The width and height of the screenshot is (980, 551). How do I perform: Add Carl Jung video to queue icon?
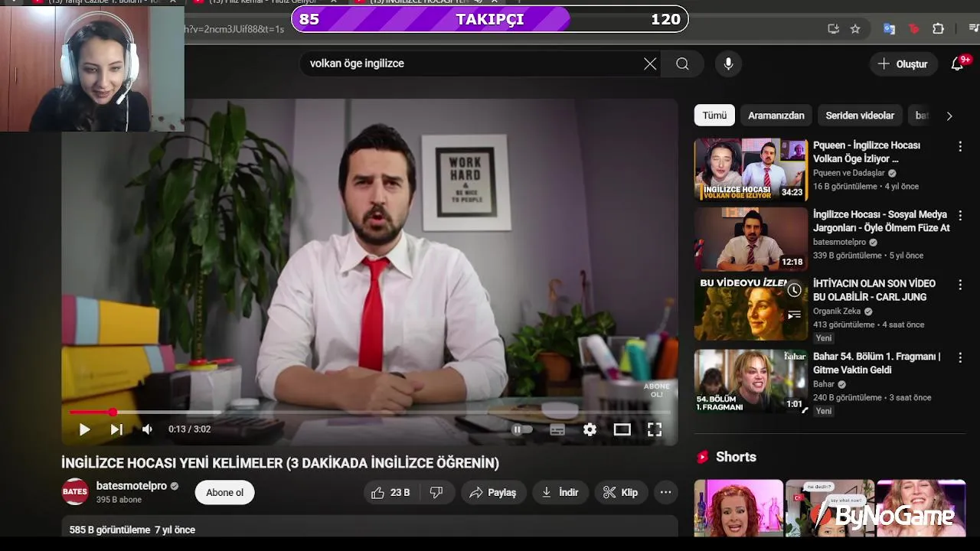[x=795, y=315]
